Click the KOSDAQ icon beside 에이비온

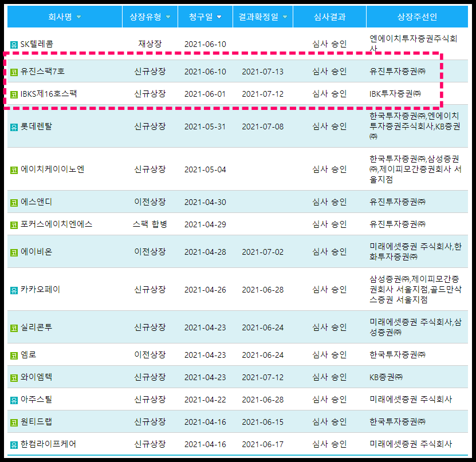coord(14,252)
